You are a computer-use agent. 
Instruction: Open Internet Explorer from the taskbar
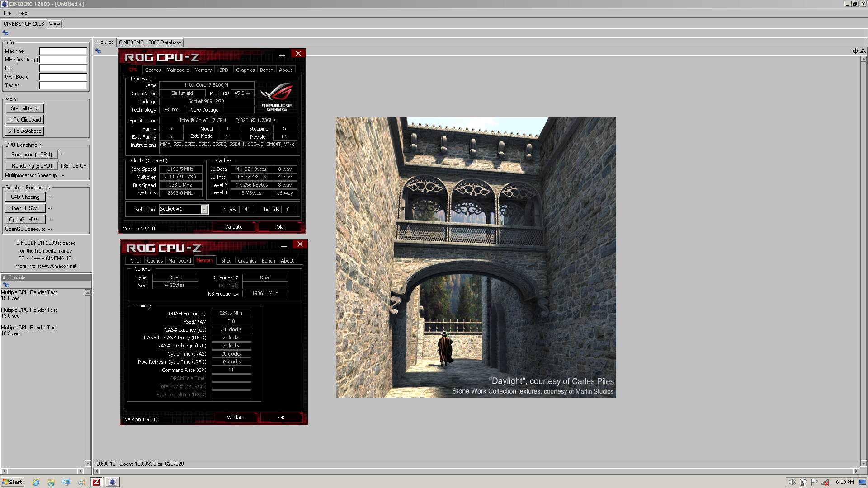click(x=36, y=482)
